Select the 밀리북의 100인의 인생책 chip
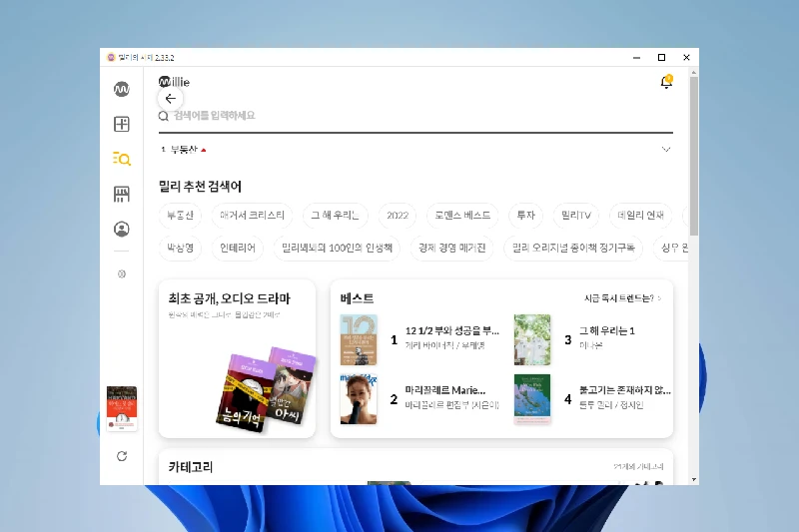Image resolution: width=799 pixels, height=532 pixels. pyautogui.click(x=337, y=248)
